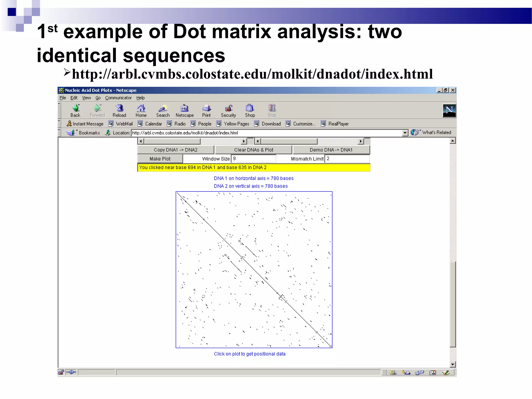Open the Communicator menu

click(118, 98)
